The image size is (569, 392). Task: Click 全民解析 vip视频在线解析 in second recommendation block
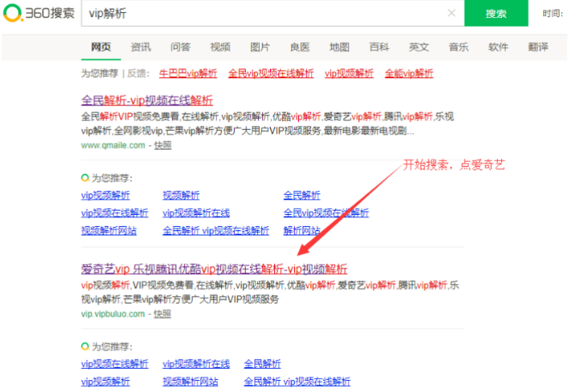coord(297,382)
